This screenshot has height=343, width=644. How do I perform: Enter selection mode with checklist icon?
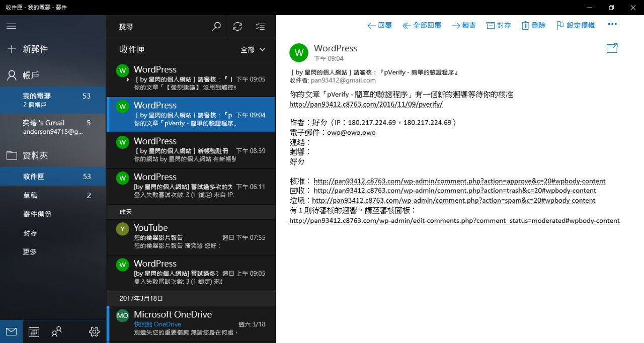(260, 26)
